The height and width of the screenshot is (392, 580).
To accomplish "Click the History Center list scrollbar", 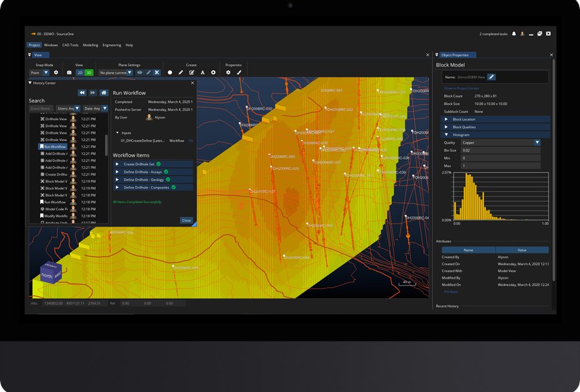I will [107, 145].
